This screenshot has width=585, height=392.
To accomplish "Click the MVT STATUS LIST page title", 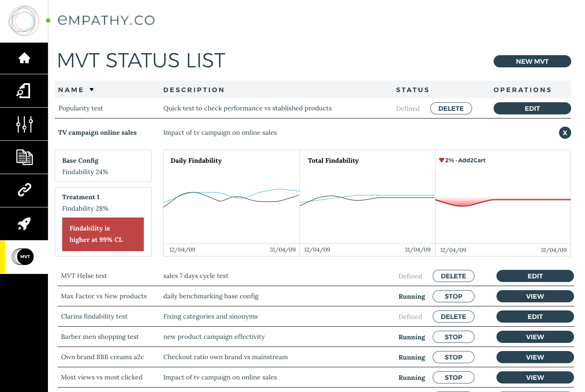I will pos(141,60).
